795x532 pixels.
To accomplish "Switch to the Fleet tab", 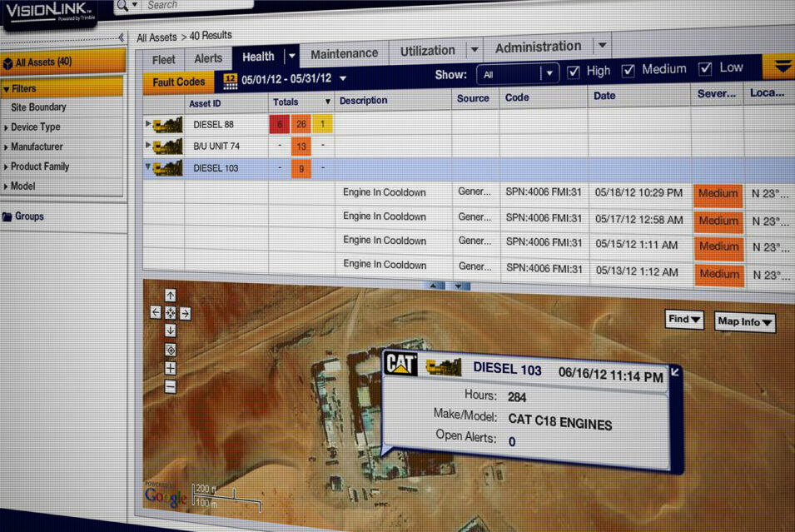I will (x=163, y=60).
